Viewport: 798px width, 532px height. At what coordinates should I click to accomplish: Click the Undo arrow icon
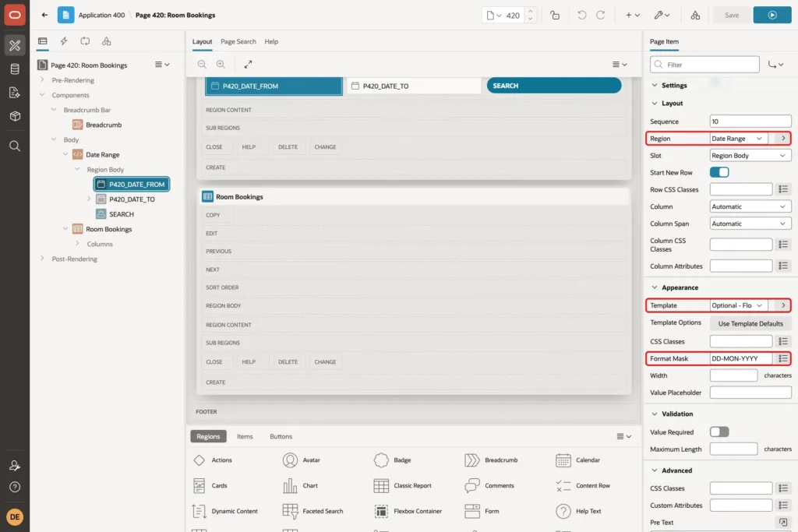coord(581,16)
